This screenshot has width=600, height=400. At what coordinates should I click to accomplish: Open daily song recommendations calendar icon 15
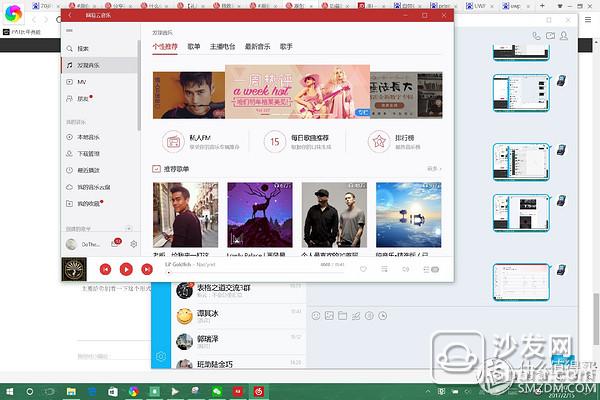pyautogui.click(x=275, y=142)
